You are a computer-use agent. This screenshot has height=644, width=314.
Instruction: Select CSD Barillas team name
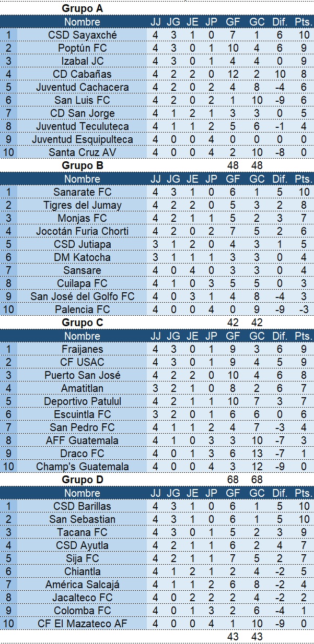(83, 506)
